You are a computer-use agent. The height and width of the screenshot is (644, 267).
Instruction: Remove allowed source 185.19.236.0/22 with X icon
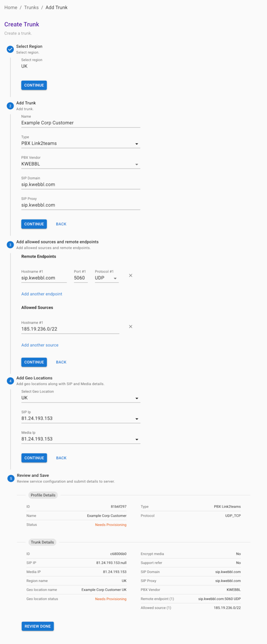pyautogui.click(x=130, y=326)
